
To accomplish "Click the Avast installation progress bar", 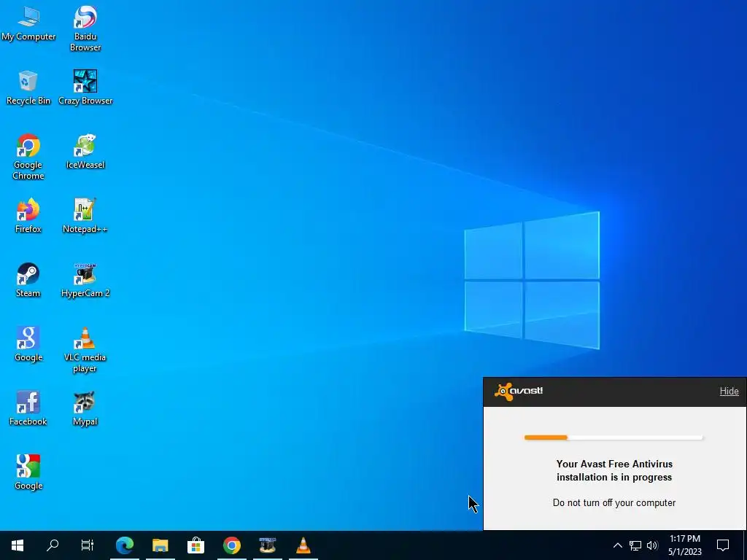I will pos(614,437).
